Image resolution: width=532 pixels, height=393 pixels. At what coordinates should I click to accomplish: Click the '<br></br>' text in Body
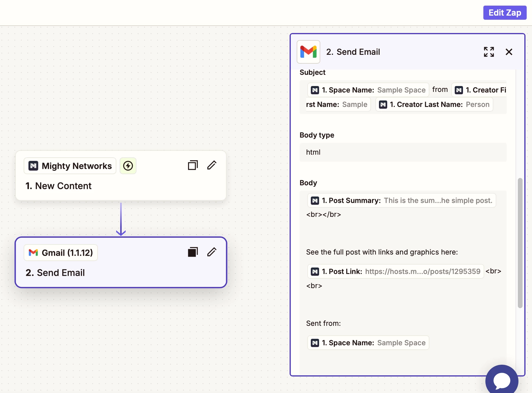point(324,214)
